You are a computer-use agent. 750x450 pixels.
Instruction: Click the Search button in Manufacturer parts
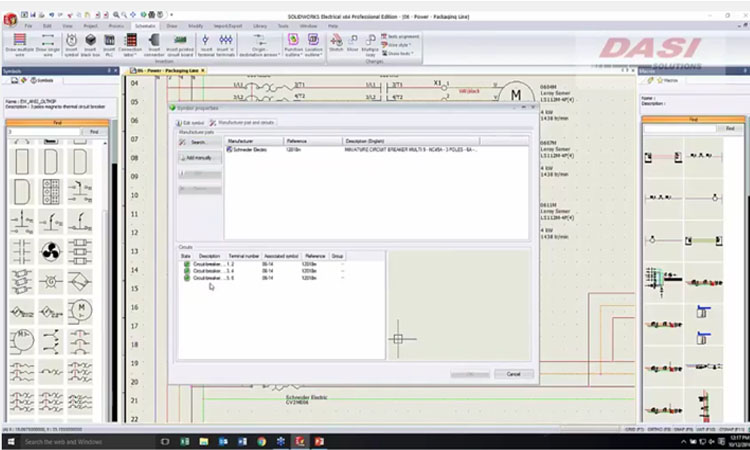coord(196,142)
